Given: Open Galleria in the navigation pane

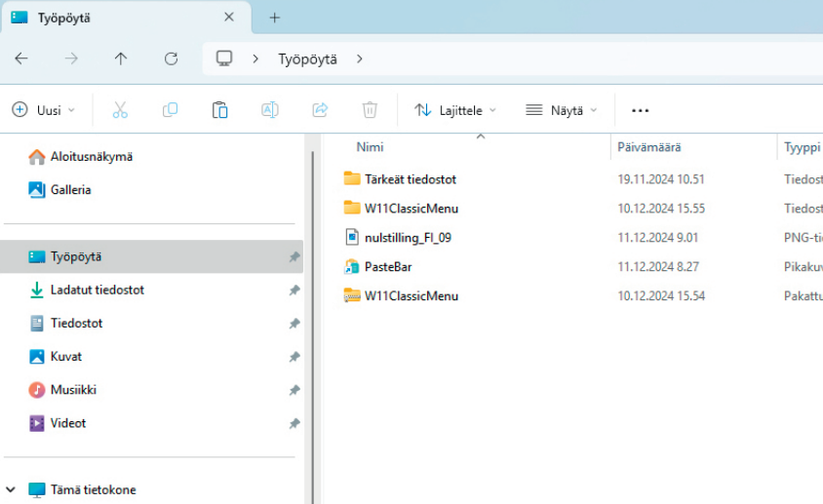Looking at the screenshot, I should point(70,190).
